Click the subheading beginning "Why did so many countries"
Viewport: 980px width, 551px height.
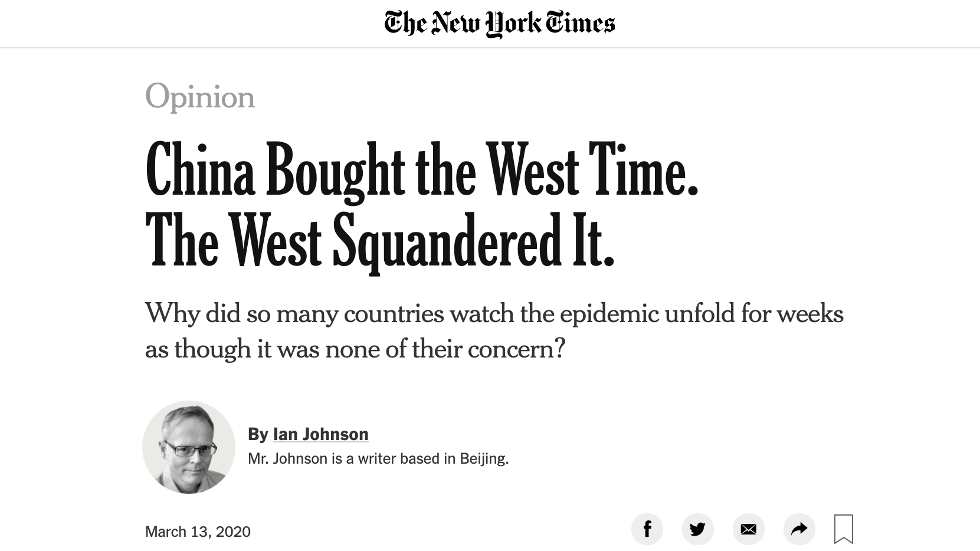pyautogui.click(x=494, y=313)
